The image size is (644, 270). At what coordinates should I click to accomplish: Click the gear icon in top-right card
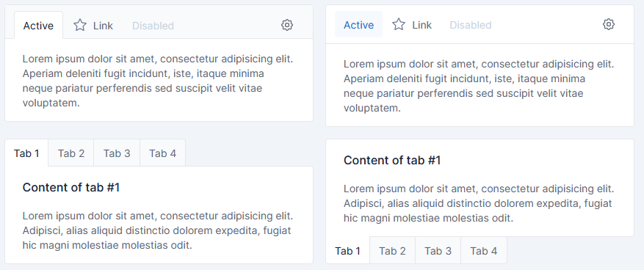click(x=609, y=24)
